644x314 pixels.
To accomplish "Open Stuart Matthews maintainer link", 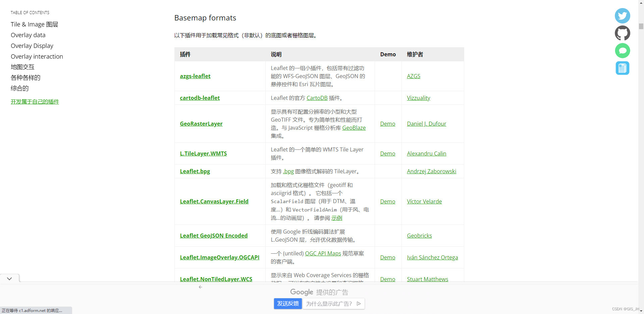I will click(428, 279).
